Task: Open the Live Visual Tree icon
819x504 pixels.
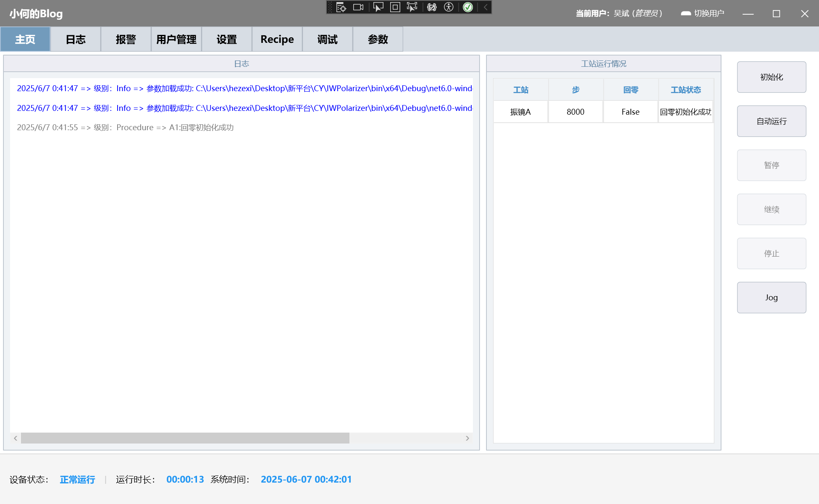Action: click(341, 7)
